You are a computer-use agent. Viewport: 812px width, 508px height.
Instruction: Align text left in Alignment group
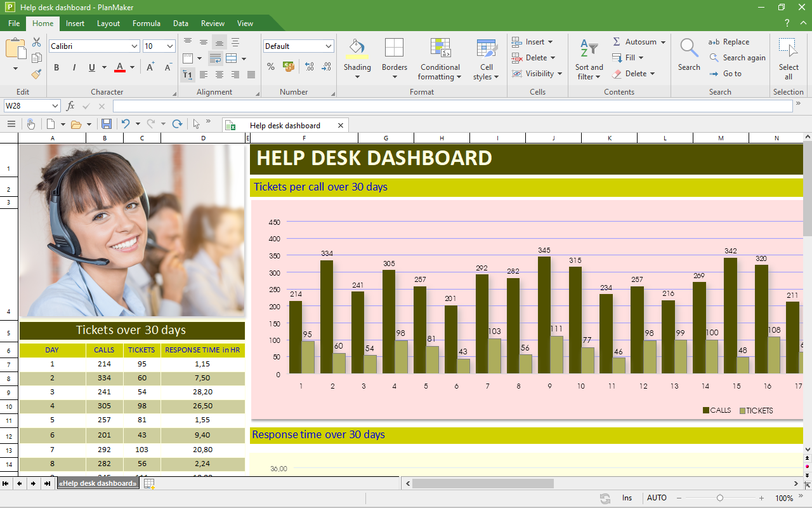[x=204, y=75]
